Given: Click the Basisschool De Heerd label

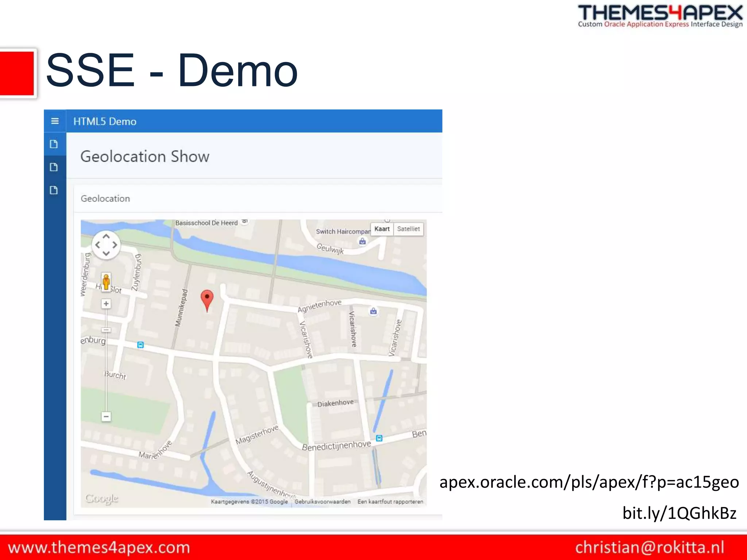Looking at the screenshot, I should point(206,223).
